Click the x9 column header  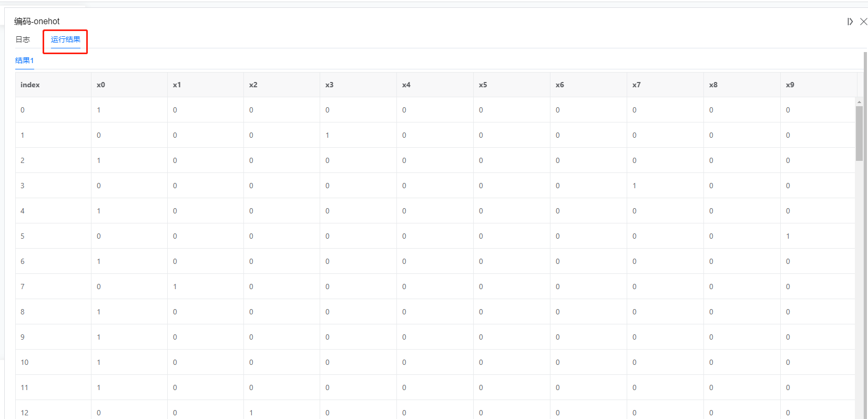pos(819,85)
